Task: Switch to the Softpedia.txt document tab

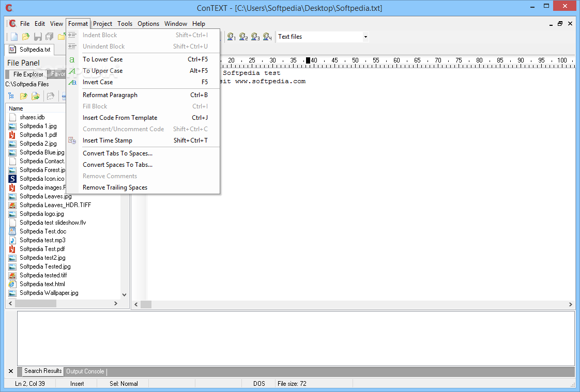Action: [x=29, y=50]
